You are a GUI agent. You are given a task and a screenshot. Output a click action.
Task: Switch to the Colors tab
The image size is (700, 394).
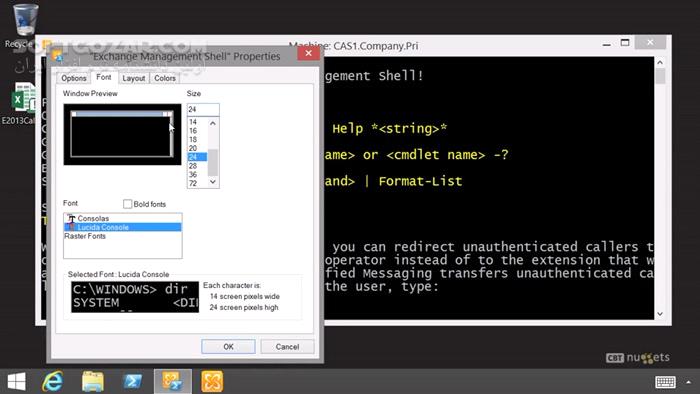tap(165, 78)
